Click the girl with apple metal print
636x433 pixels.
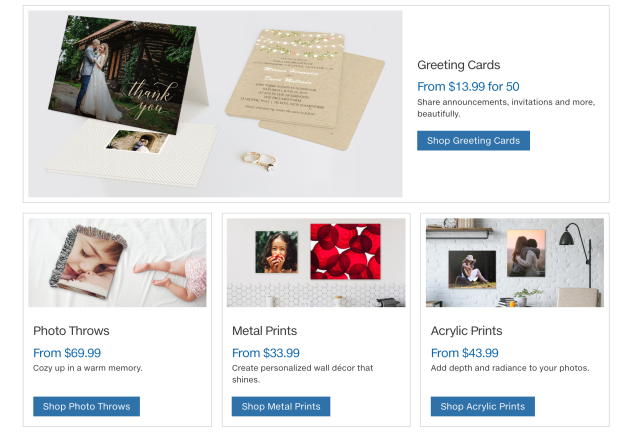(277, 252)
